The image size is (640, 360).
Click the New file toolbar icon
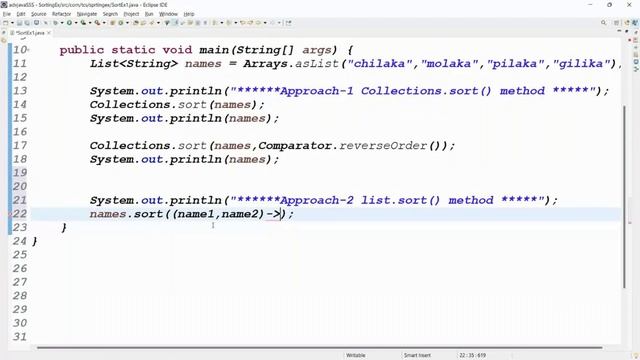pos(6,23)
